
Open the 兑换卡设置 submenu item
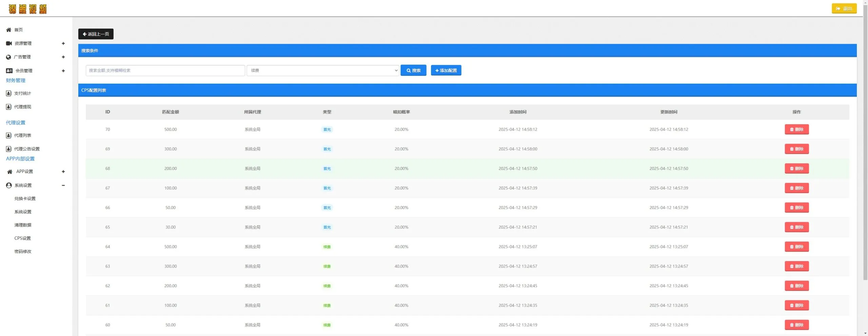25,198
